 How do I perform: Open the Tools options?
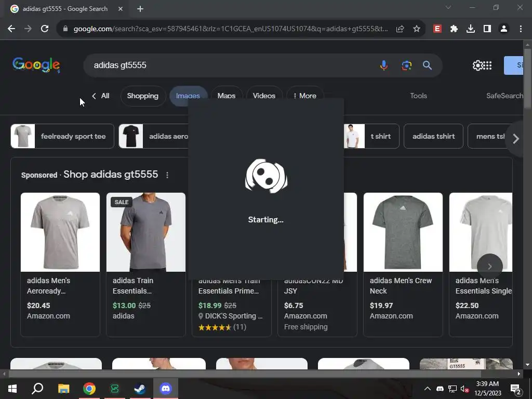pyautogui.click(x=418, y=96)
